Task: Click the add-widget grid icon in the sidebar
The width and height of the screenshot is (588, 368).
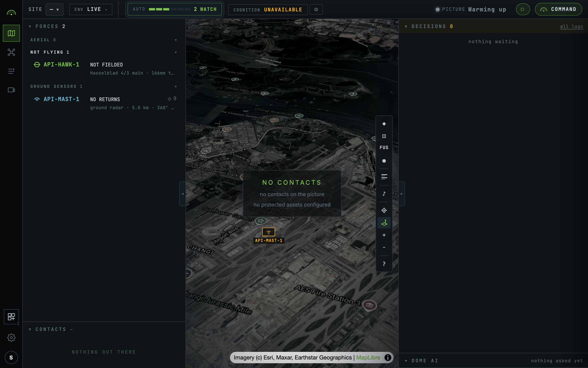Action: pyautogui.click(x=11, y=317)
